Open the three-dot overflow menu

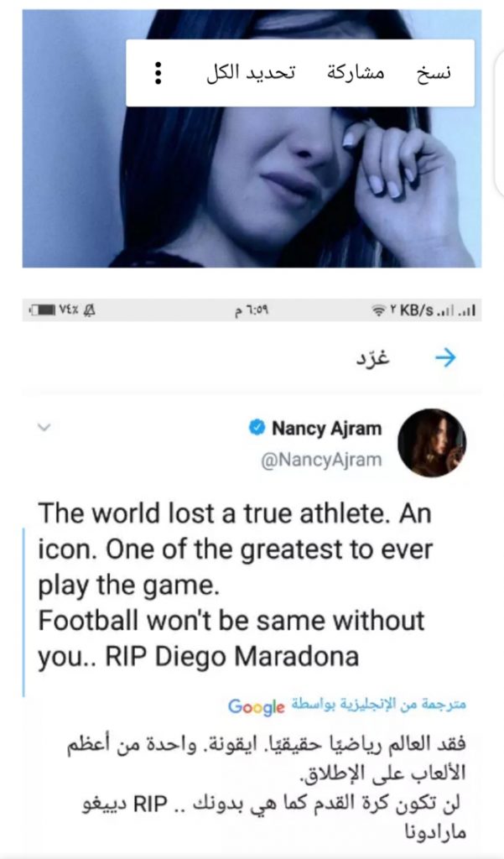158,74
